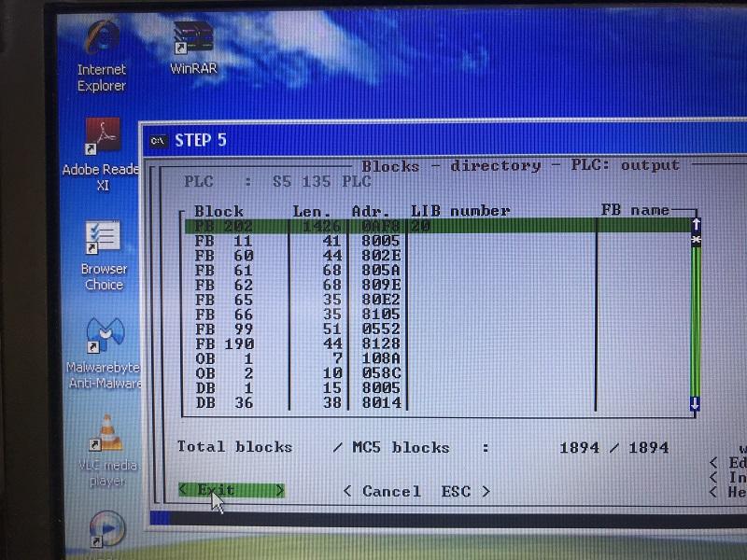Click address value 0552
This screenshot has width=747, height=560.
coord(381,329)
